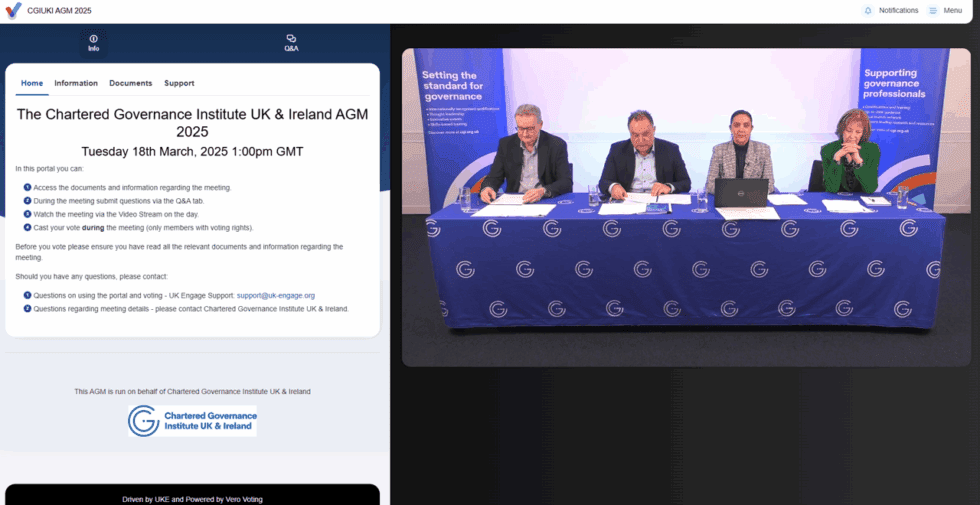This screenshot has height=505, width=980.
Task: Switch to the Home tab
Action: click(x=32, y=83)
